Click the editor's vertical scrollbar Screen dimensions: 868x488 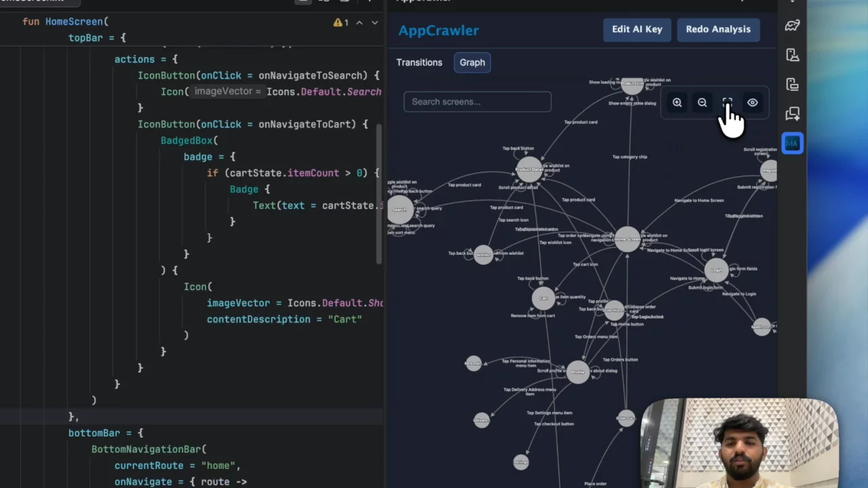coord(380,193)
